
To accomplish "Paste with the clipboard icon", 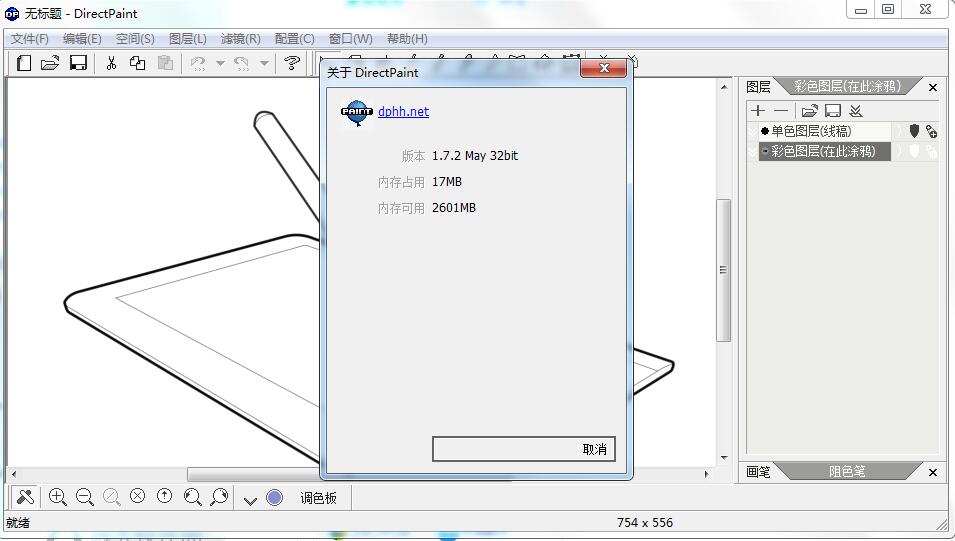I will pyautogui.click(x=165, y=63).
